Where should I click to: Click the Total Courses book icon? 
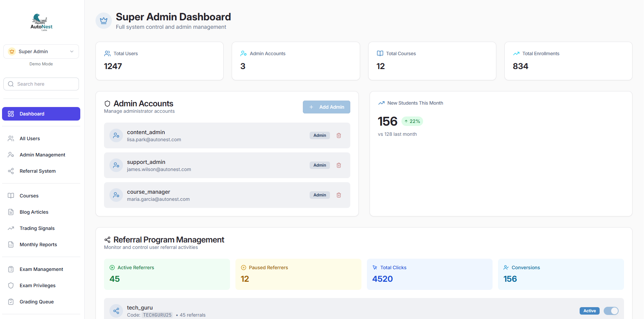(x=380, y=54)
